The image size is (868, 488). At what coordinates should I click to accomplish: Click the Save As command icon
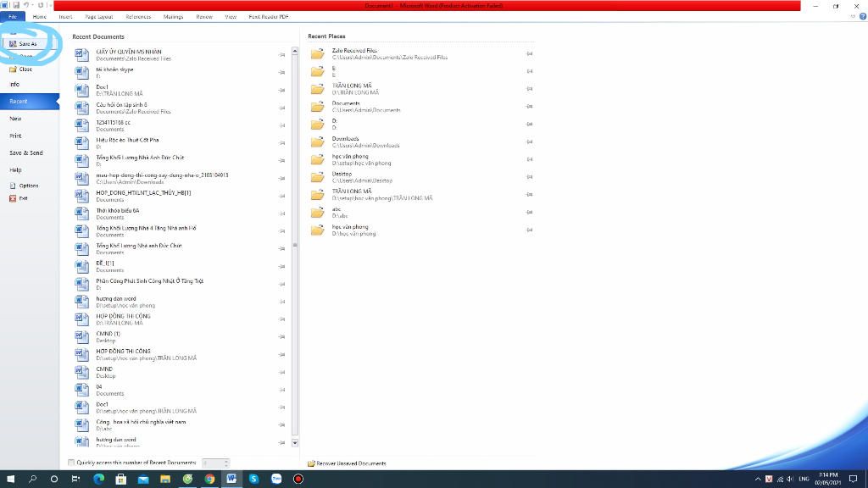(x=13, y=44)
